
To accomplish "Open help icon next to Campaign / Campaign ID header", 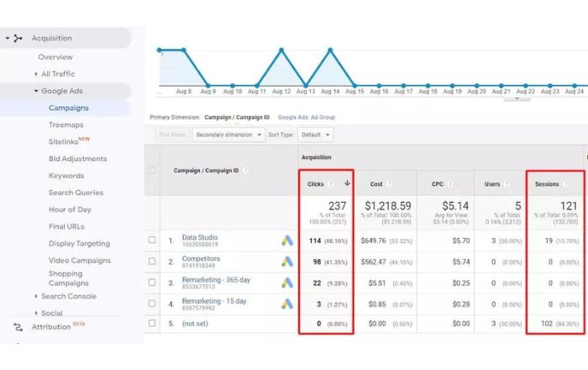I will click(245, 171).
